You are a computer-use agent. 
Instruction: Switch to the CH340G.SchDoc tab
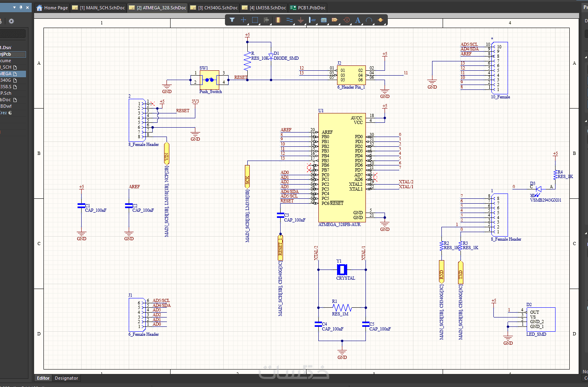pos(214,8)
